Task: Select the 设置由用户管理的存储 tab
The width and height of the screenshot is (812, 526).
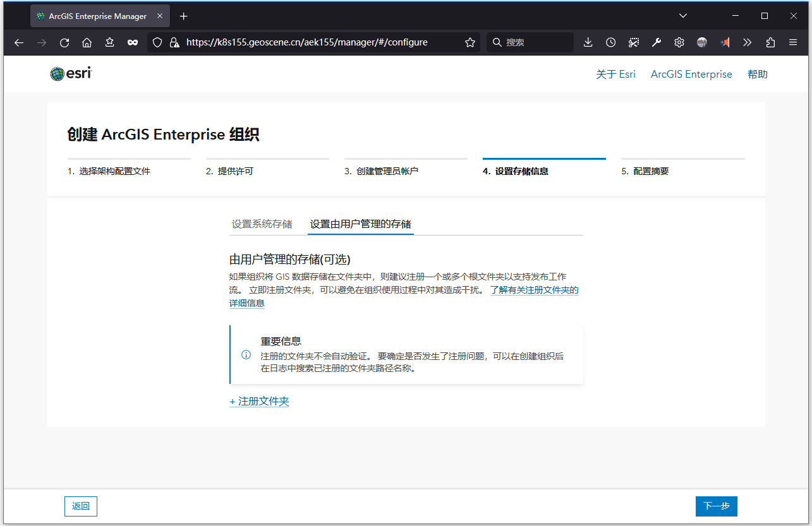Action: click(361, 224)
